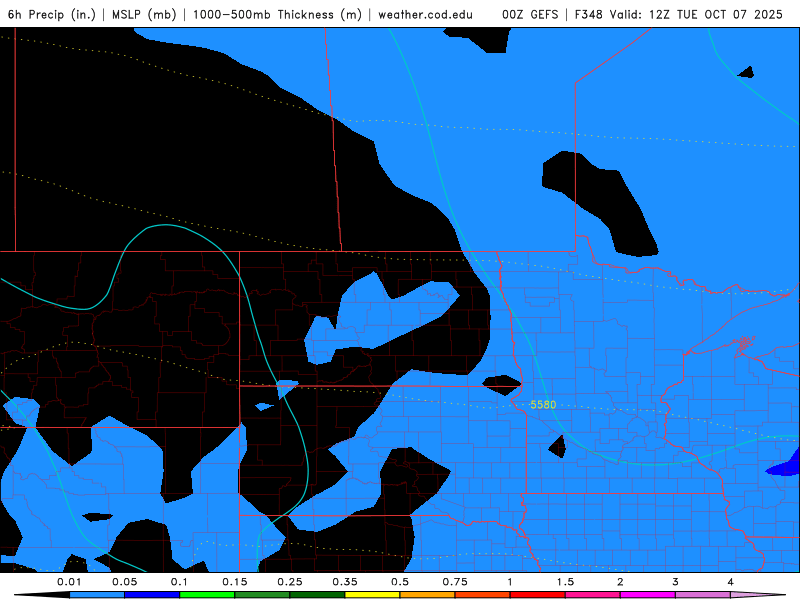Click the '1.5' legend value

pyautogui.click(x=565, y=582)
